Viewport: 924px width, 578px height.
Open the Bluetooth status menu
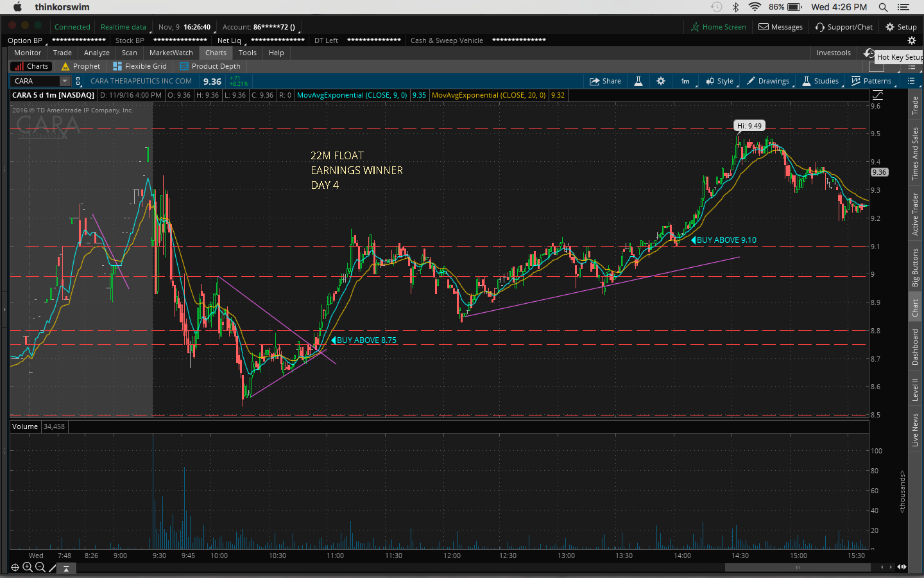[736, 7]
